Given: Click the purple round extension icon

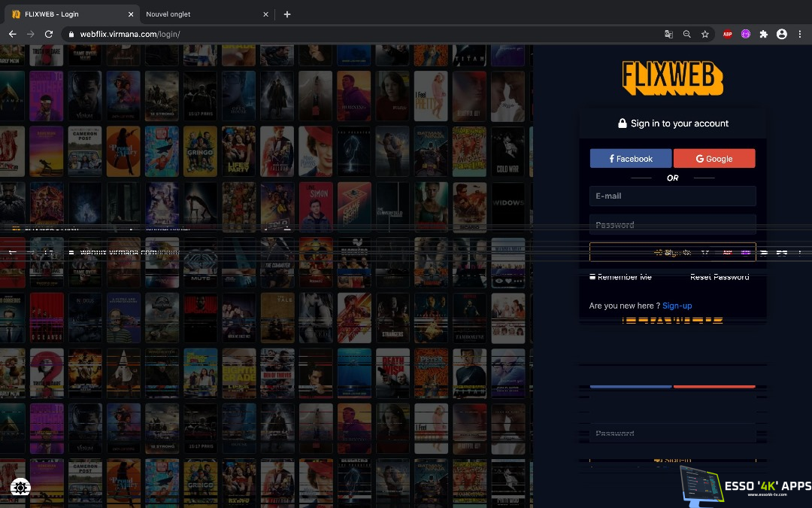Looking at the screenshot, I should coord(746,34).
